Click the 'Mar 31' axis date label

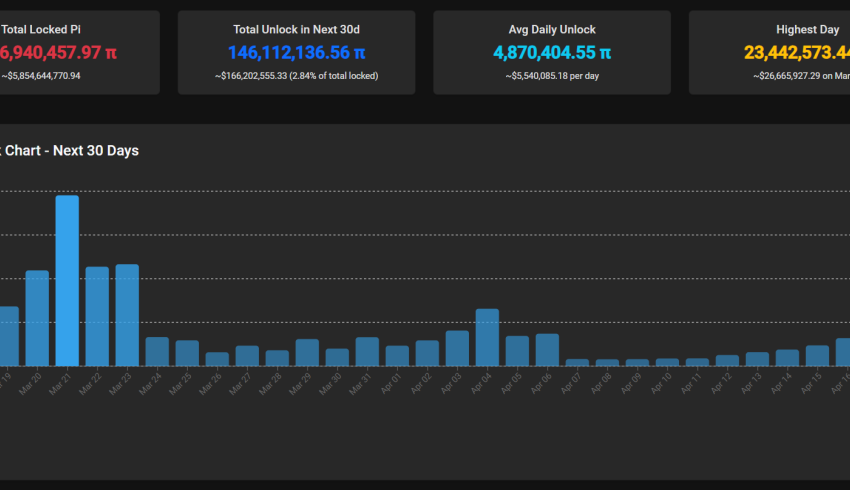click(360, 384)
